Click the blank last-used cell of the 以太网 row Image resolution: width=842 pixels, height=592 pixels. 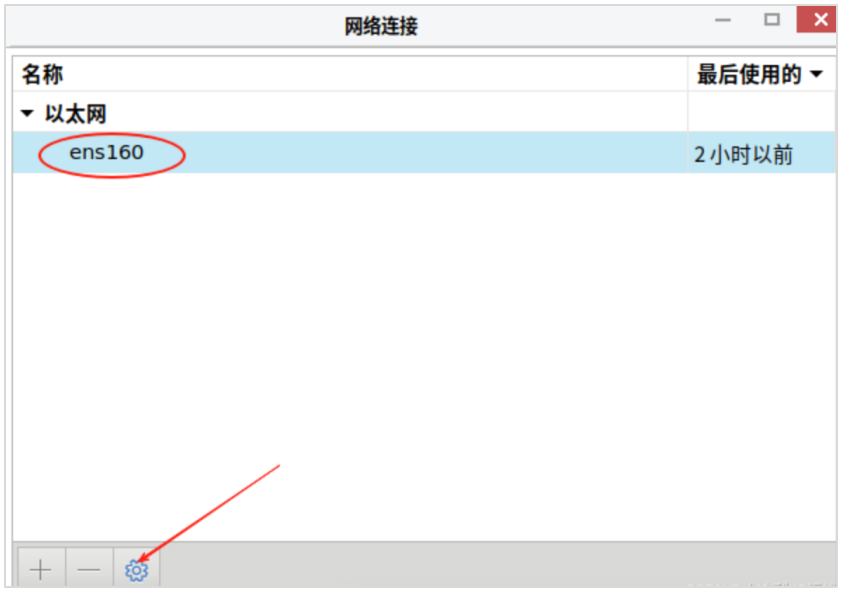tap(761, 112)
